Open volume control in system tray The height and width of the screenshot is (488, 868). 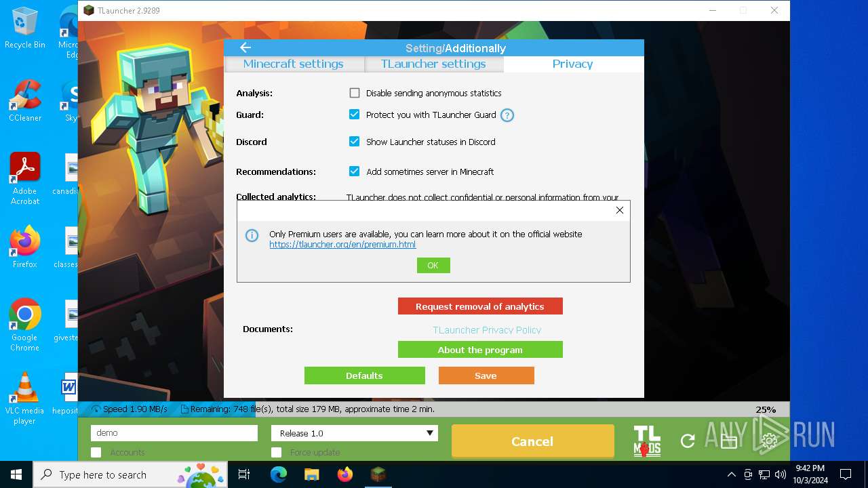pyautogui.click(x=781, y=474)
